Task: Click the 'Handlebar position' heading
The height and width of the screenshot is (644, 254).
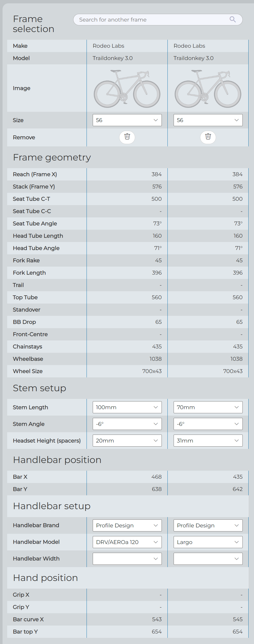Action: tap(57, 460)
